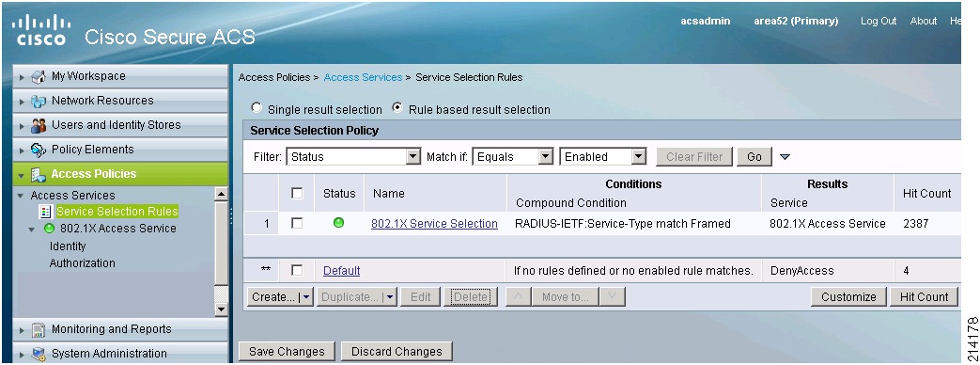The width and height of the screenshot is (980, 365).
Task: Check the Default rule row checkbox
Action: tap(298, 271)
